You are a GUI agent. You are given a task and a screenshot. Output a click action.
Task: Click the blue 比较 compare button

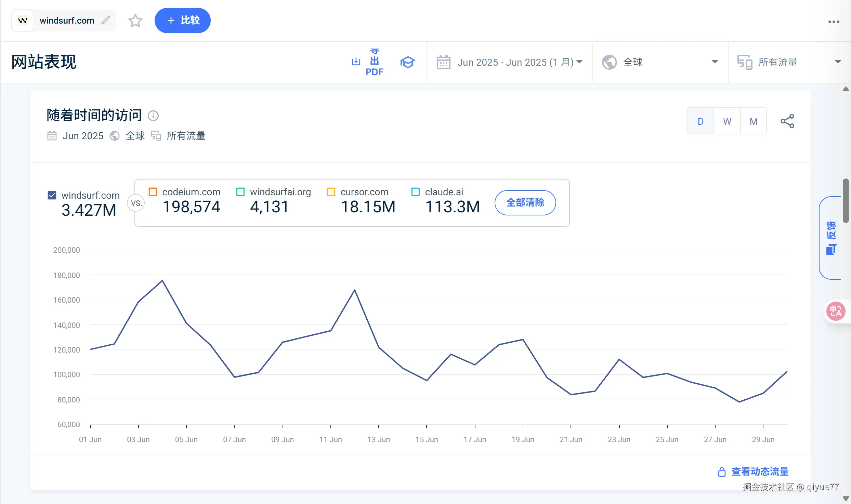pos(182,21)
